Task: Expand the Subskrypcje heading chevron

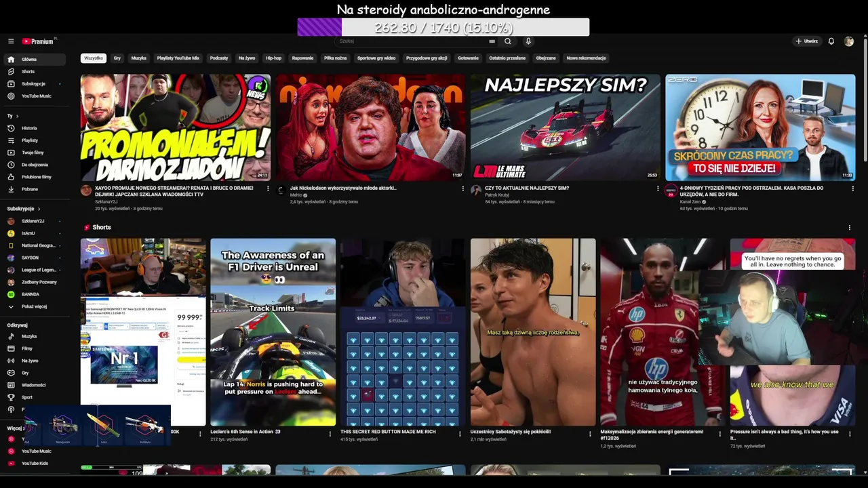Action: coord(39,209)
